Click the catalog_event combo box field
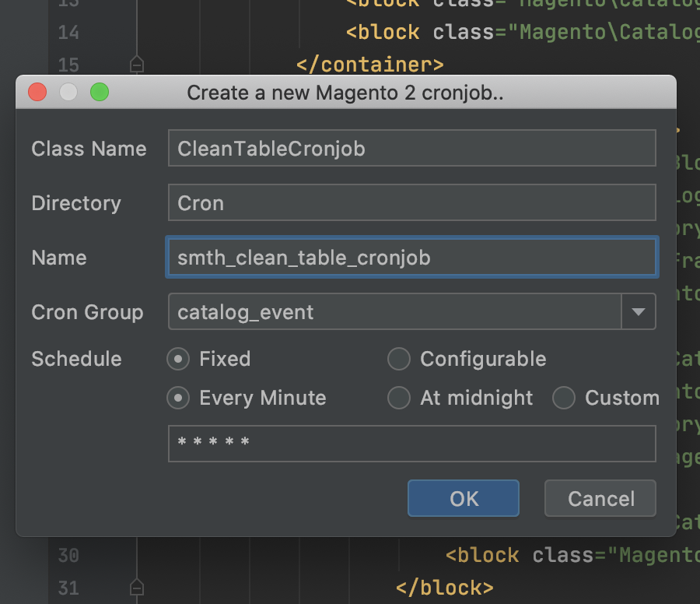700x604 pixels. pos(394,312)
